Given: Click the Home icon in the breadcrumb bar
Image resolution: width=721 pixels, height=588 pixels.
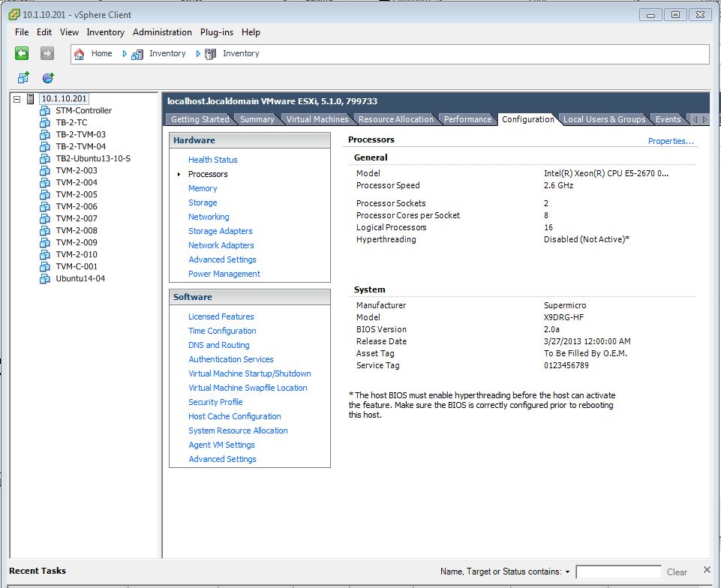Looking at the screenshot, I should click(x=80, y=54).
